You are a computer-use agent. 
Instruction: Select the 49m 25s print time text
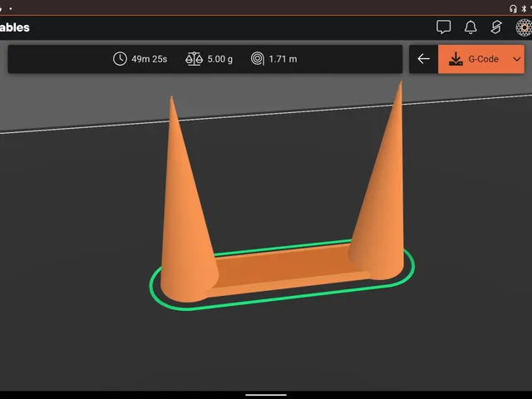(x=150, y=59)
